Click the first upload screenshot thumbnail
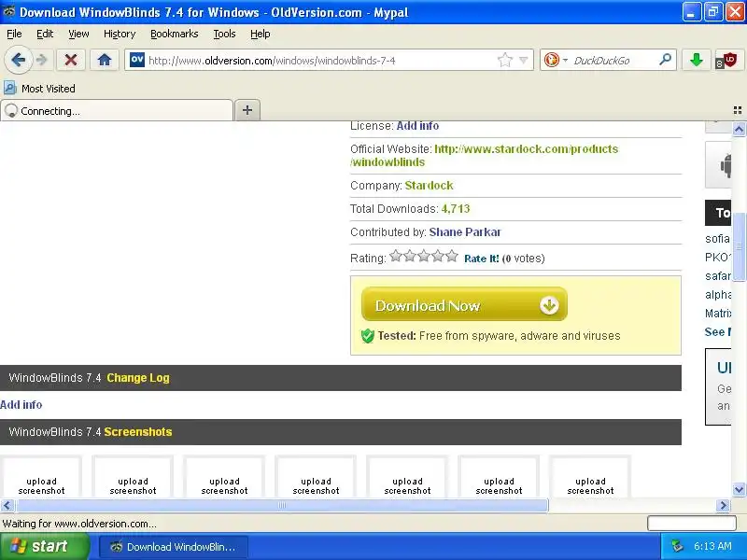The image size is (747, 560). click(41, 477)
